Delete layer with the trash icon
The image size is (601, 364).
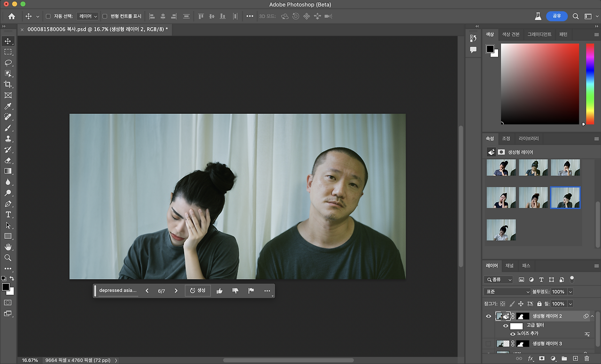tap(586, 358)
